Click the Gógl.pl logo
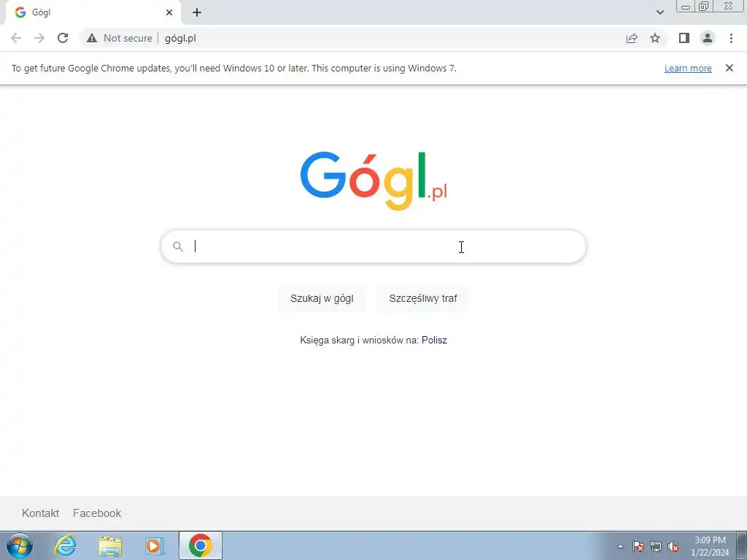This screenshot has width=747, height=560. 373,181
